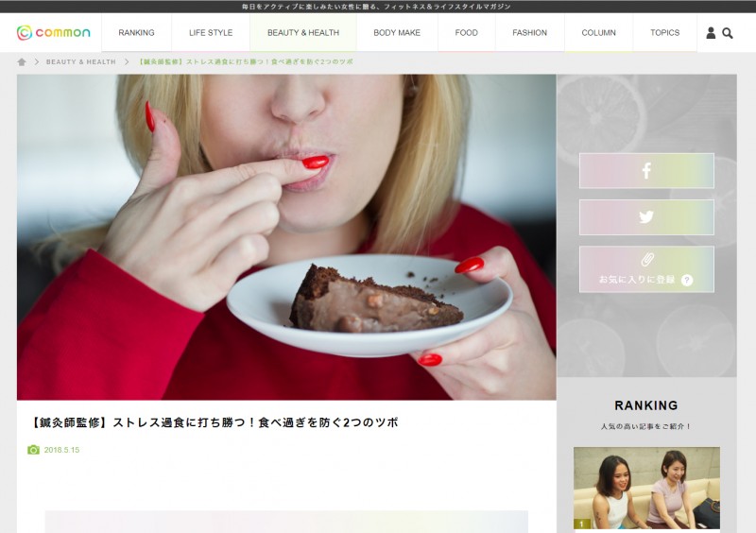Open the BODY MAKE section
This screenshot has height=533, width=756.
pos(397,33)
